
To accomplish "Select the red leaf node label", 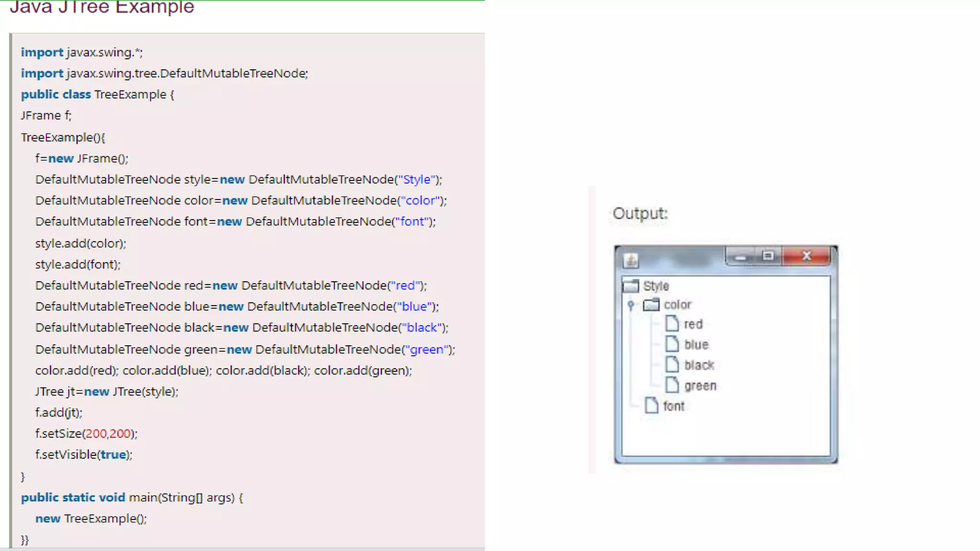I will coord(693,324).
